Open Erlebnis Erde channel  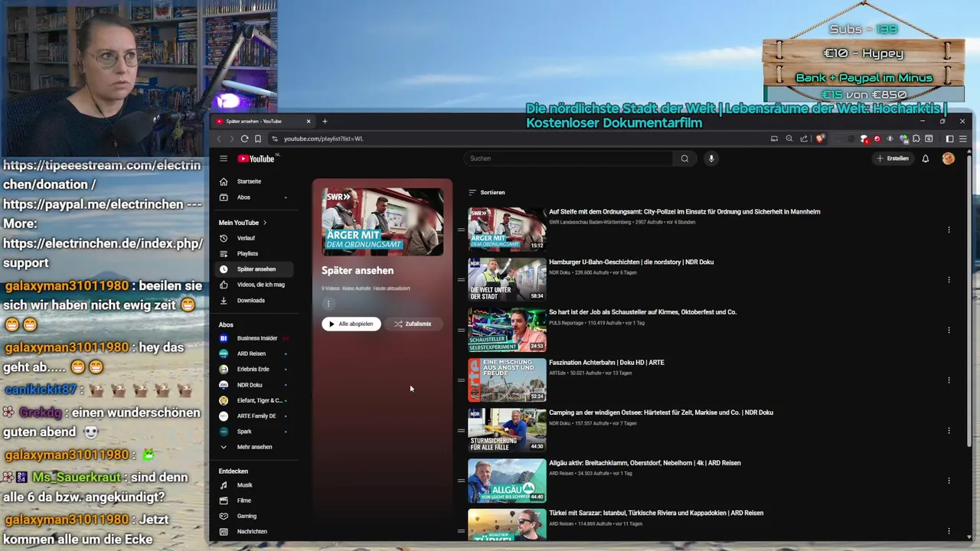[x=254, y=369]
